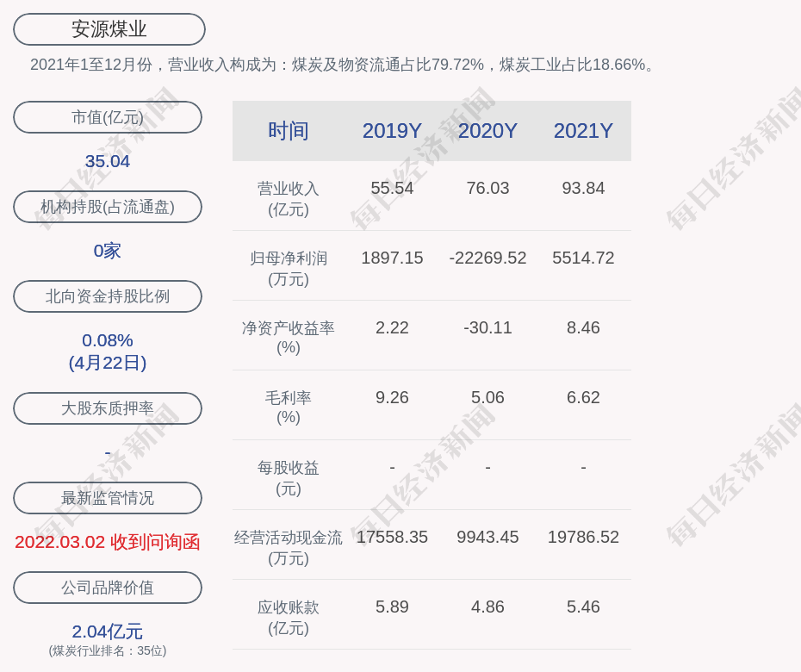
Task: Select the 每股收益 (元) row label
Action: [289, 478]
